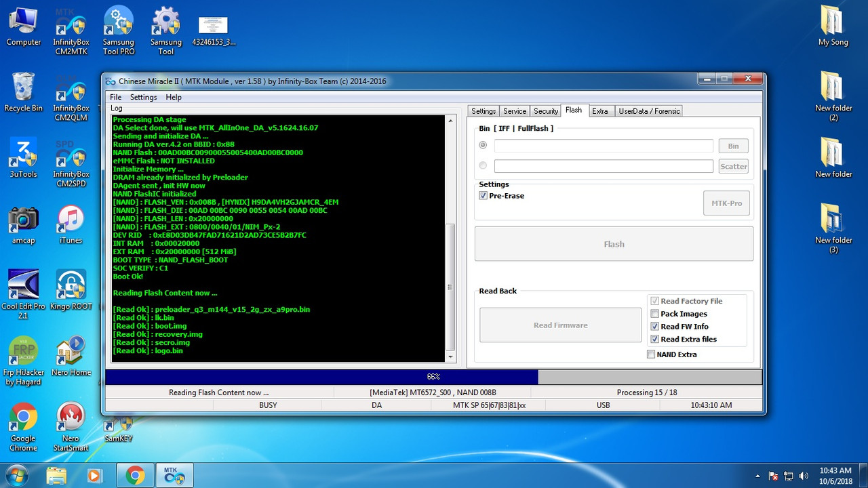
Task: Click the Read Firmware button
Action: [x=561, y=325]
